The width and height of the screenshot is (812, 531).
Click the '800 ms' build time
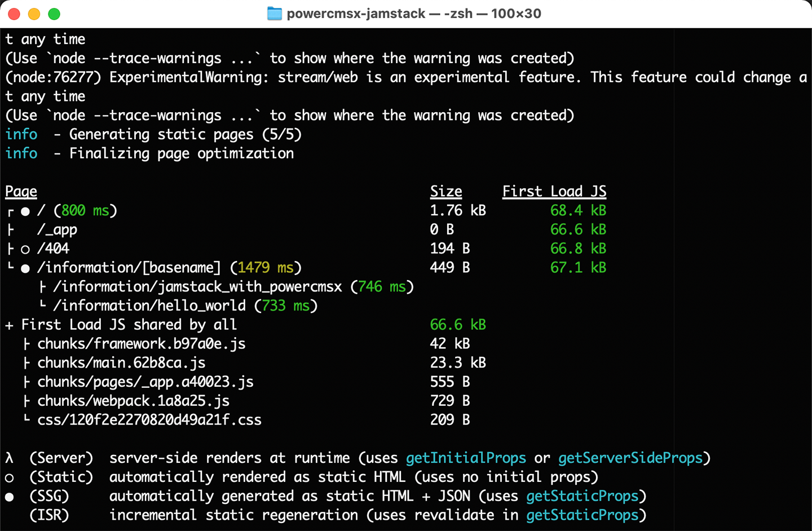click(x=85, y=211)
